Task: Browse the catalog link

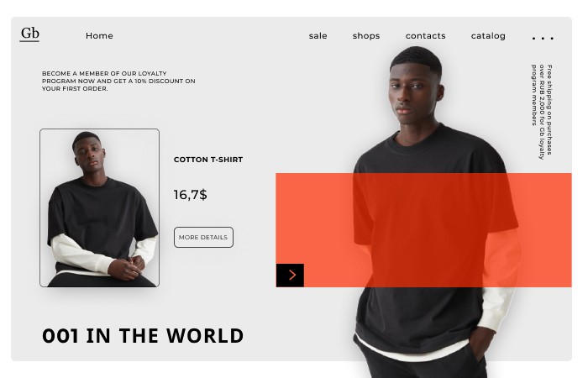Action: [488, 35]
